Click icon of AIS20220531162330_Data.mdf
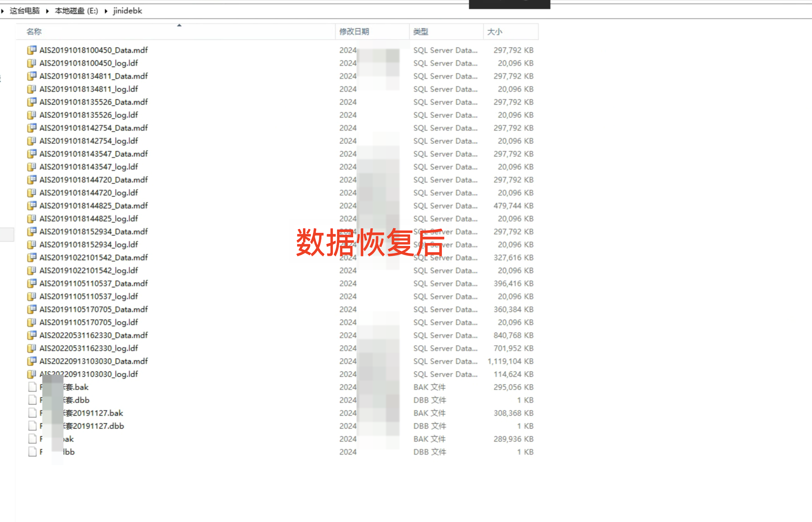This screenshot has height=522, width=812. pos(32,335)
